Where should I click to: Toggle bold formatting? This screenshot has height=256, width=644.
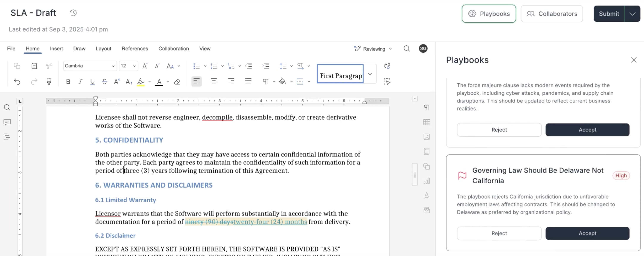tap(68, 82)
